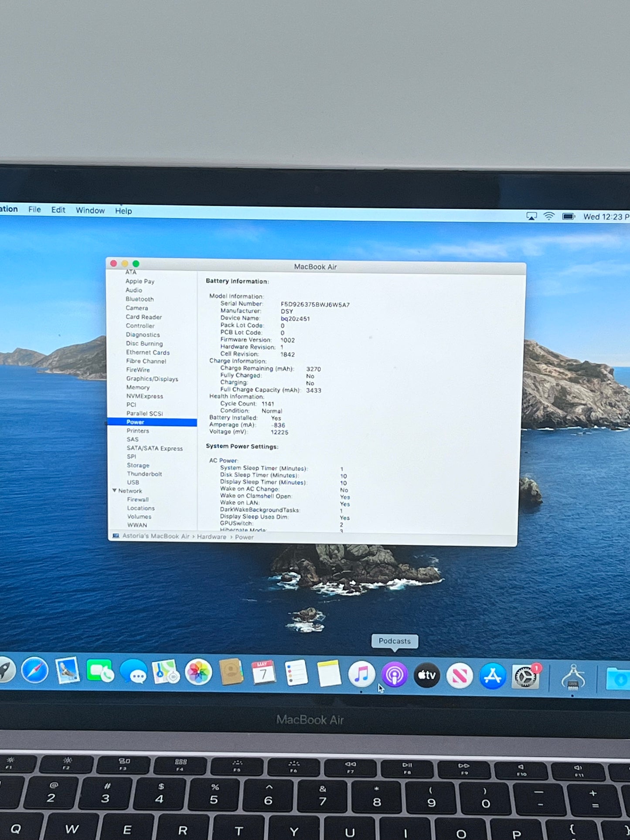Open Photos app in the Dock

click(x=198, y=672)
